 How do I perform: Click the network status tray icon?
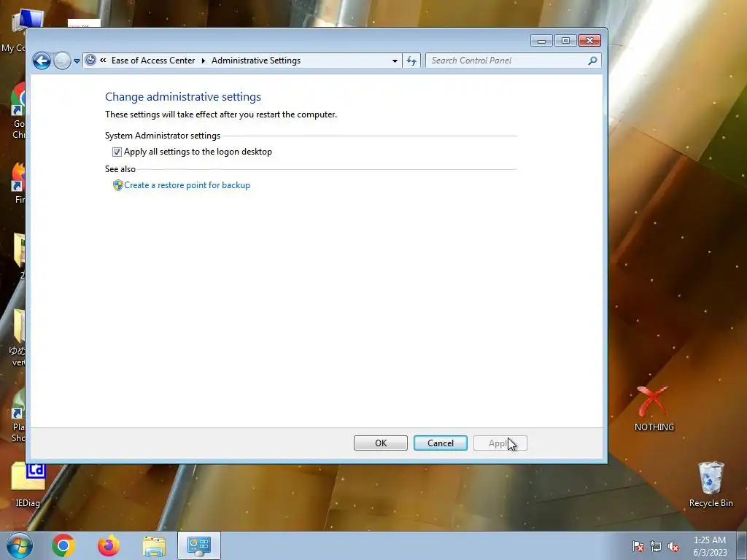tap(656, 546)
